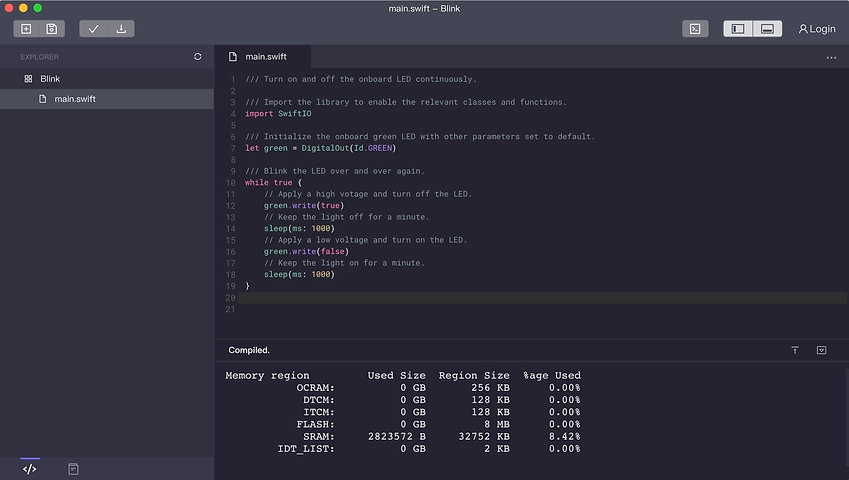Viewport: 849px width, 480px height.
Task: Toggle the bottom panel view button
Action: click(767, 29)
